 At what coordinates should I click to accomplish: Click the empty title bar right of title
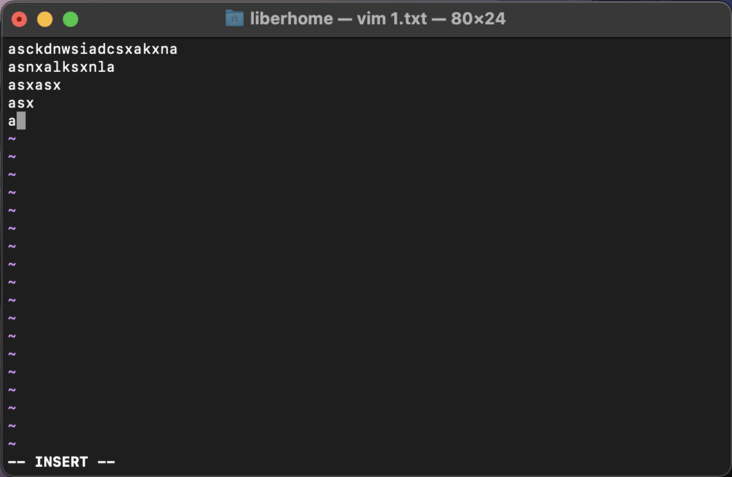[620, 19]
